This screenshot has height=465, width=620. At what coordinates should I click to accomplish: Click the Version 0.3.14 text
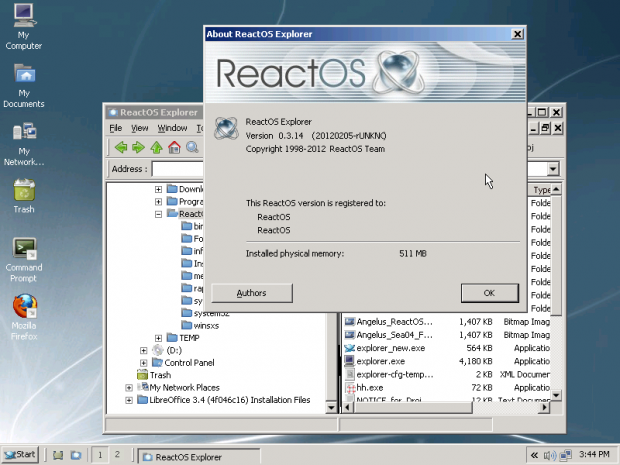click(x=274, y=136)
